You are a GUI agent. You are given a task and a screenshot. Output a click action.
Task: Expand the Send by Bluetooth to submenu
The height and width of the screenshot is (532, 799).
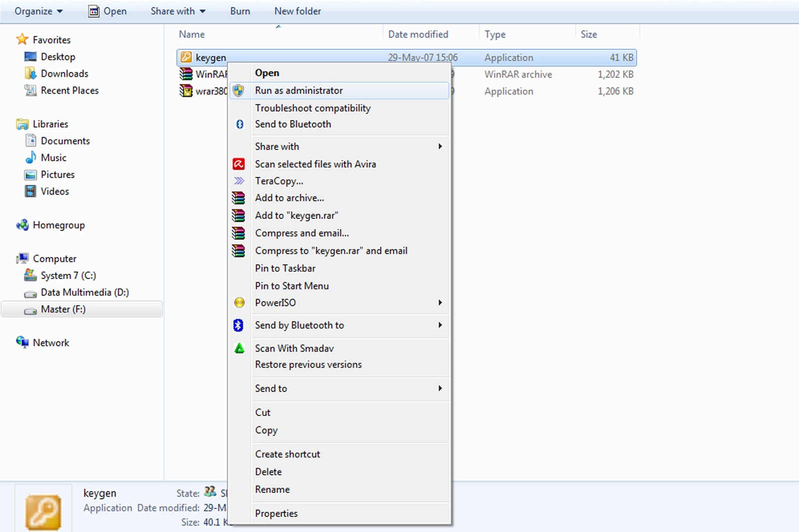point(440,325)
